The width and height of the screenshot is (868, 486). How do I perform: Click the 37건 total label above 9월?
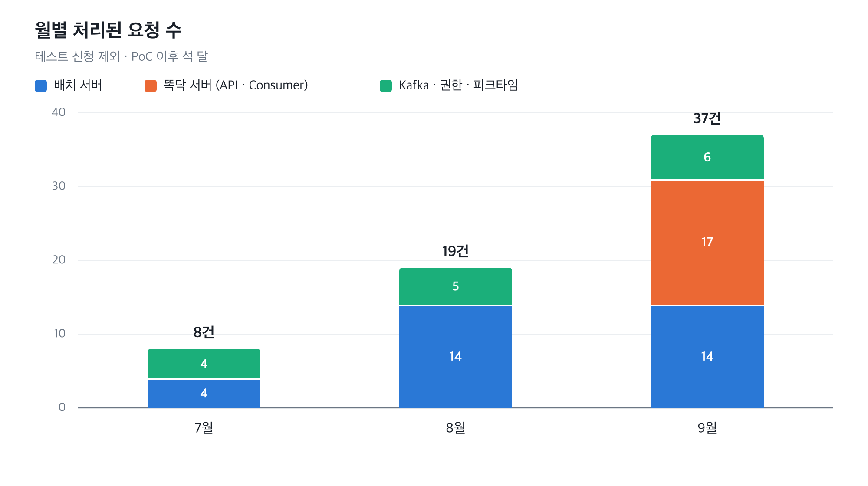pos(707,118)
